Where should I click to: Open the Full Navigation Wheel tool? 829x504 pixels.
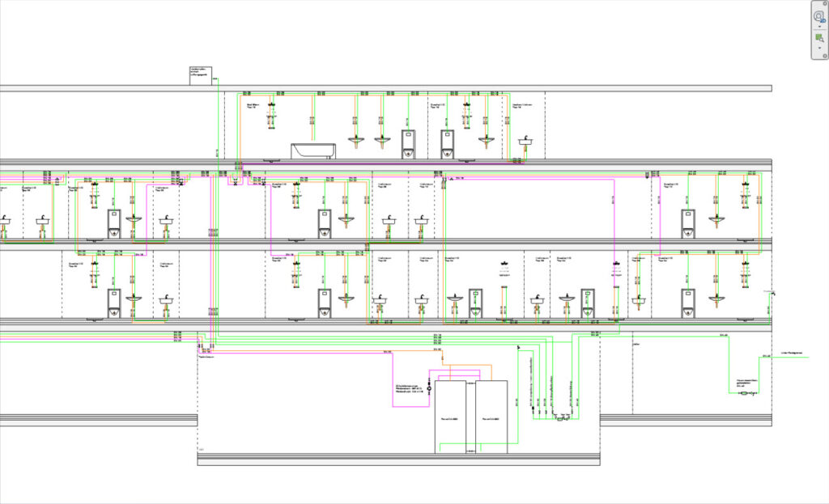(818, 16)
